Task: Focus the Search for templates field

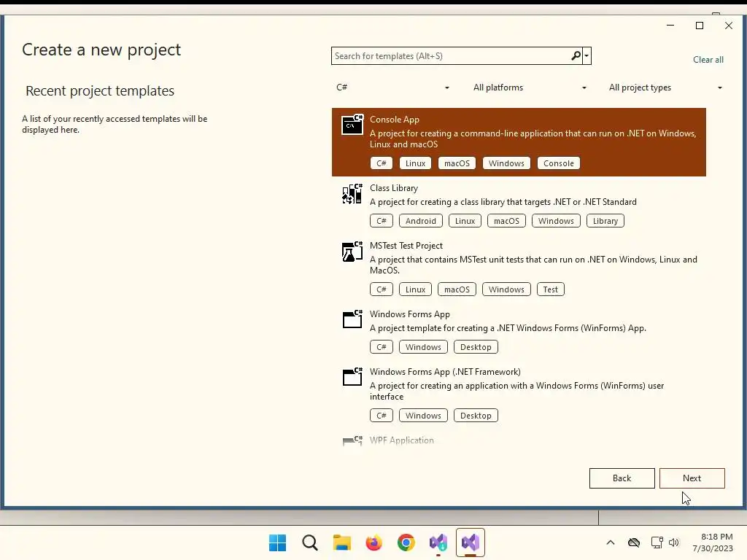Action: [x=451, y=55]
